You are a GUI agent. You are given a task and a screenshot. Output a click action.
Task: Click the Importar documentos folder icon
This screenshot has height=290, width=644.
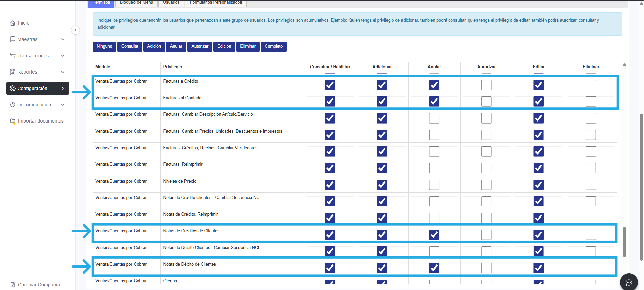pyautogui.click(x=13, y=121)
